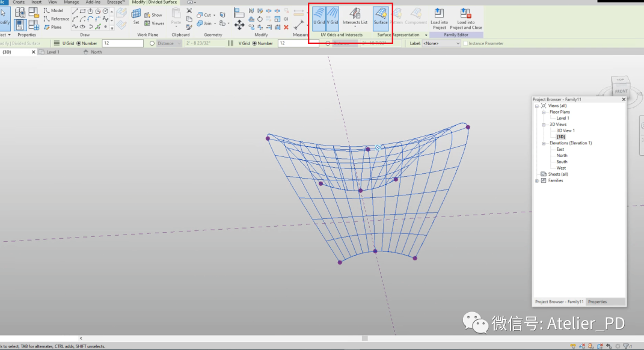Click the Paste clipboard button
The image size is (644, 350).
tap(176, 16)
